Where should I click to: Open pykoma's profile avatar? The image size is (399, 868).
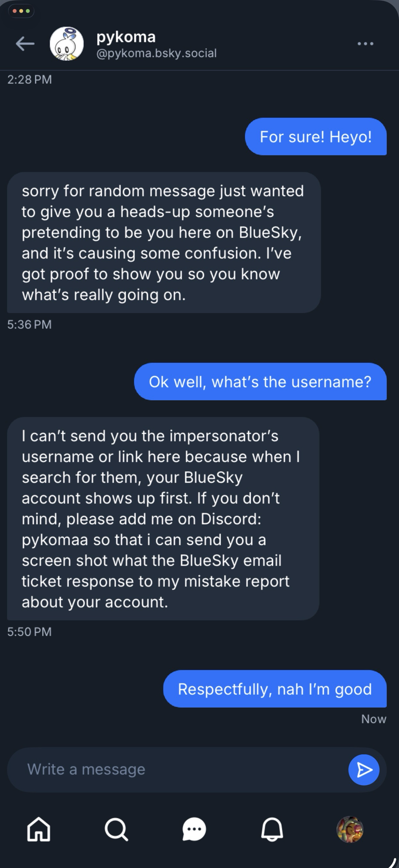(66, 44)
